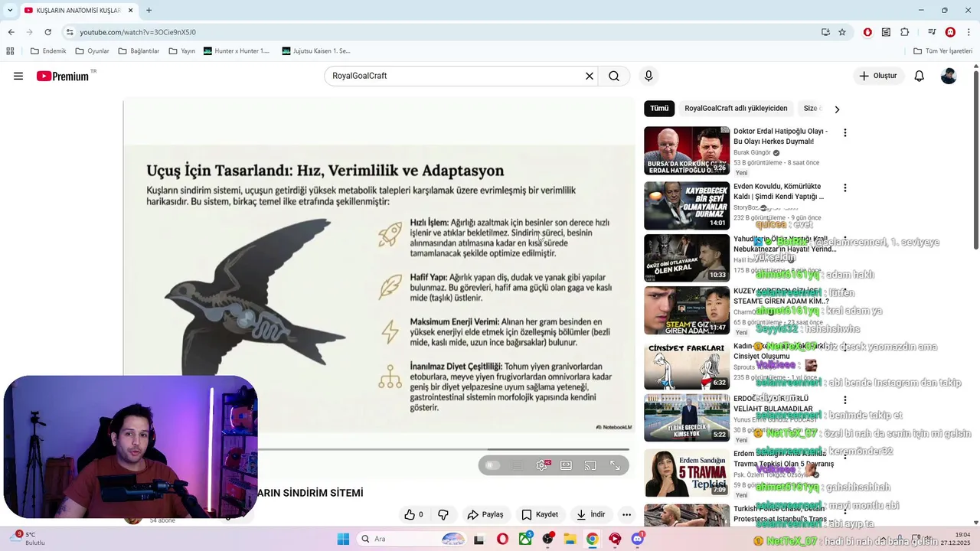Reload the current page
Image resolution: width=980 pixels, height=551 pixels.
[x=47, y=32]
